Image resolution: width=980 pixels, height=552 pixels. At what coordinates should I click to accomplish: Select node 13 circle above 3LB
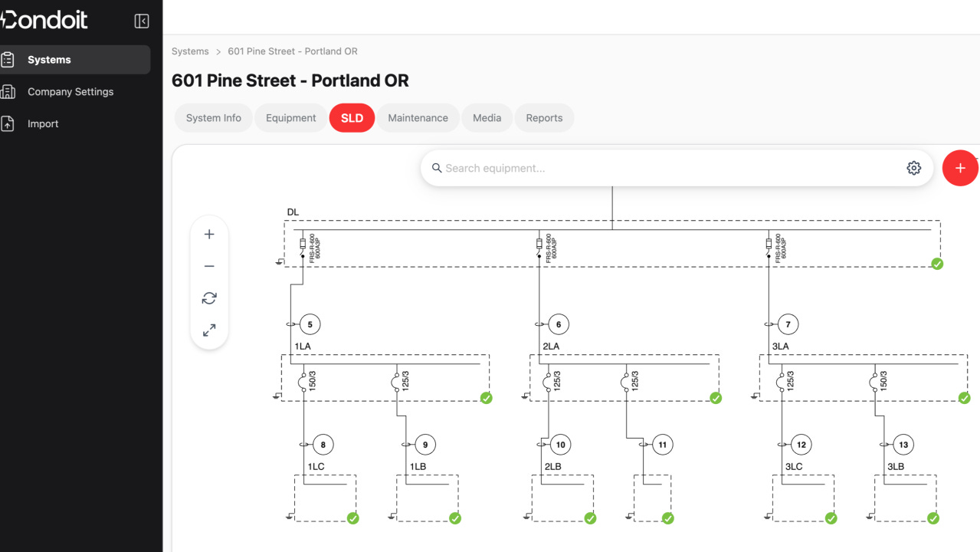point(903,445)
